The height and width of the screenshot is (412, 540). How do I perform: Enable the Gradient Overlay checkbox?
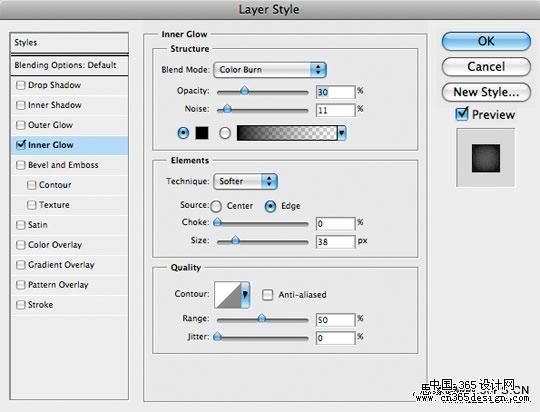coord(21,265)
